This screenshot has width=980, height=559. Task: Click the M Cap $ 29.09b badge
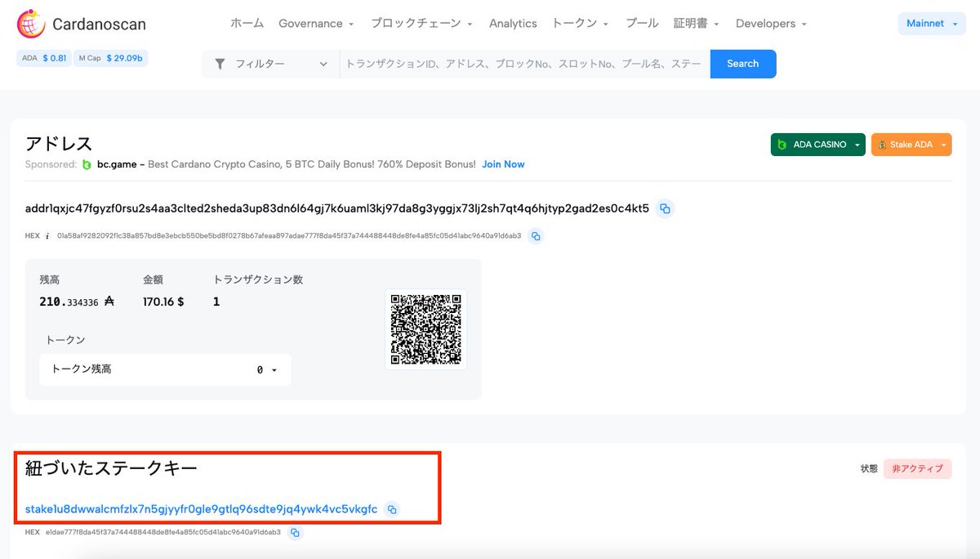[111, 58]
